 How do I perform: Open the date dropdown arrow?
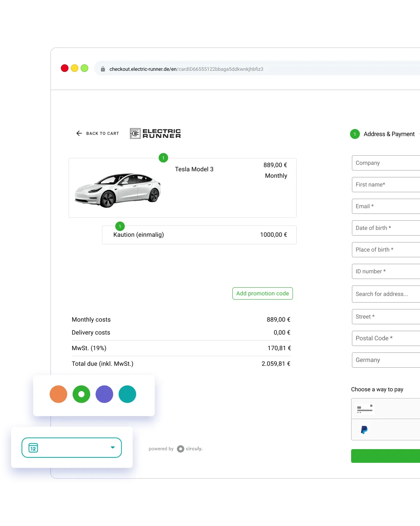pyautogui.click(x=113, y=448)
